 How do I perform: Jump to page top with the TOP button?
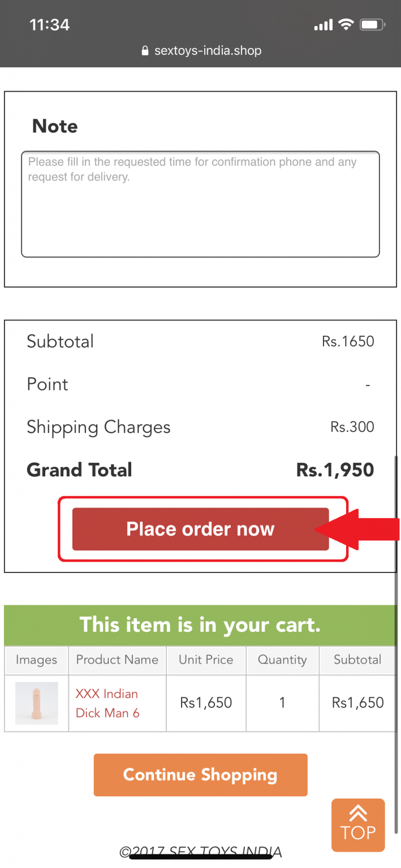(358, 825)
